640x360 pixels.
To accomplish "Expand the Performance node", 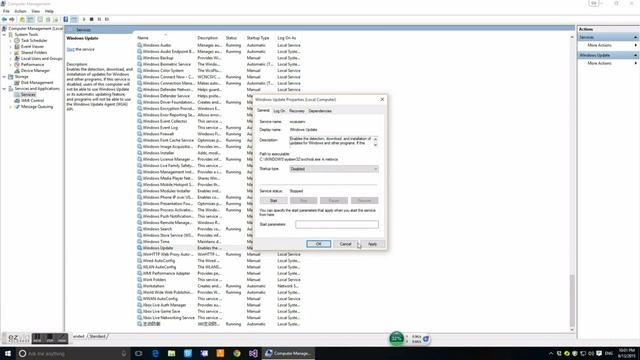I will point(11,64).
